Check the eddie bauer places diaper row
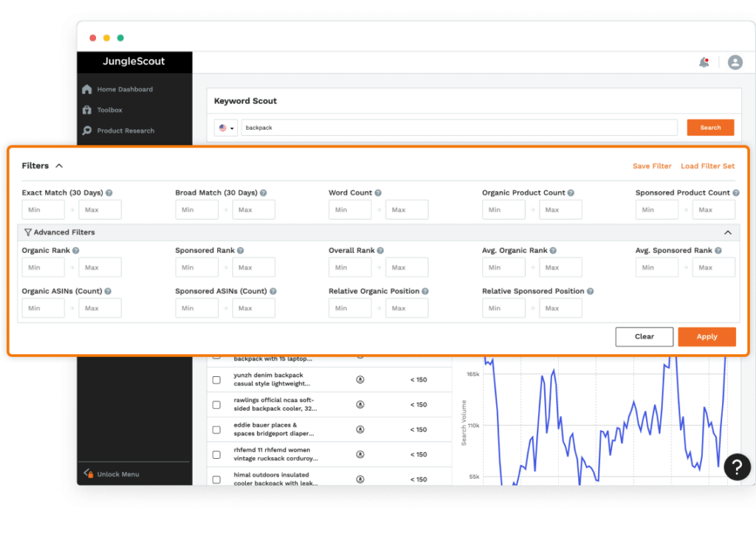Screen dimensions: 756x540 (x=216, y=429)
